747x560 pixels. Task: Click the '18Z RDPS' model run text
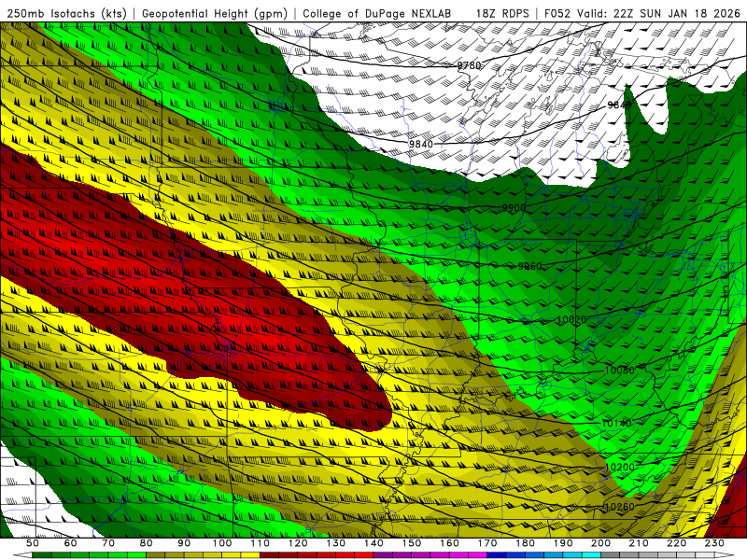(x=502, y=14)
